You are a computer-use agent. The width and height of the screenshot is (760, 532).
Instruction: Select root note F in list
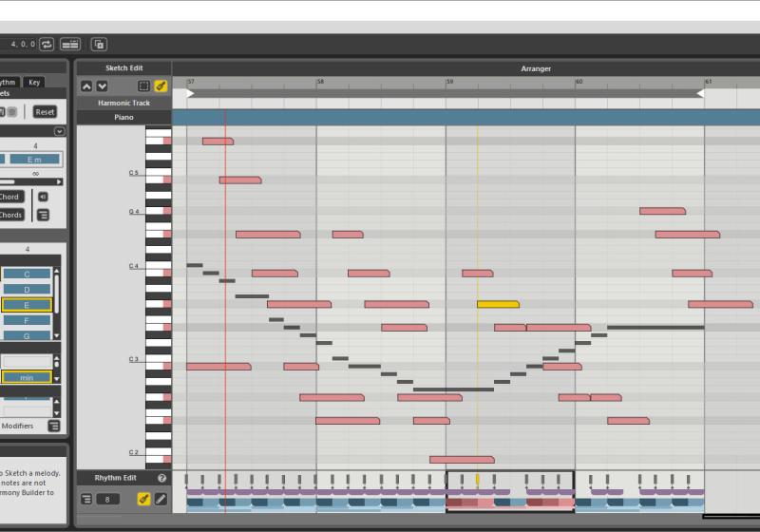click(27, 320)
